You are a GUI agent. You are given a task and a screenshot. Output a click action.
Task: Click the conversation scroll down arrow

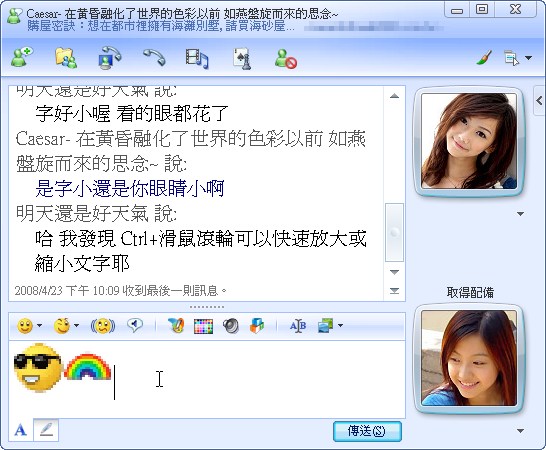pyautogui.click(x=394, y=272)
